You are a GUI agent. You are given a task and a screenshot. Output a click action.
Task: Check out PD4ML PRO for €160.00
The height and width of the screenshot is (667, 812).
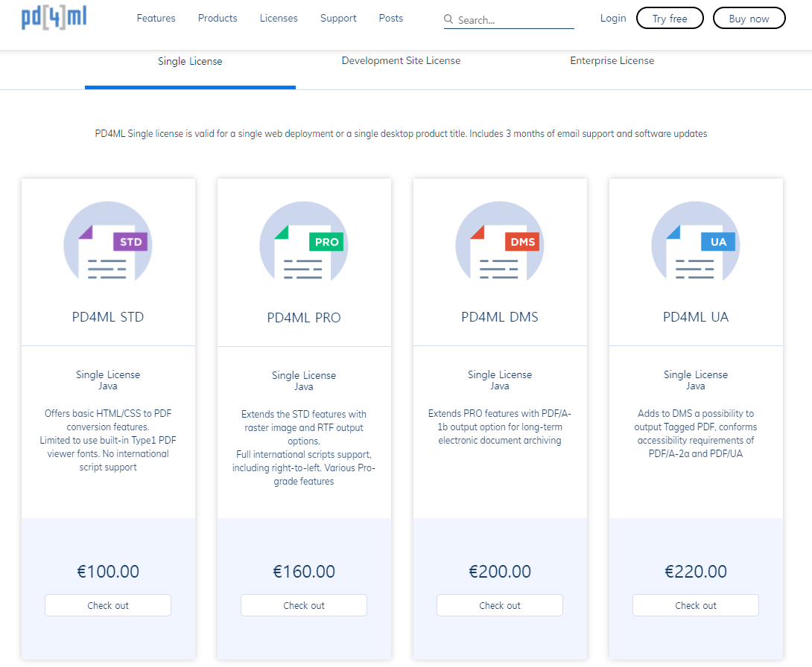tap(303, 605)
